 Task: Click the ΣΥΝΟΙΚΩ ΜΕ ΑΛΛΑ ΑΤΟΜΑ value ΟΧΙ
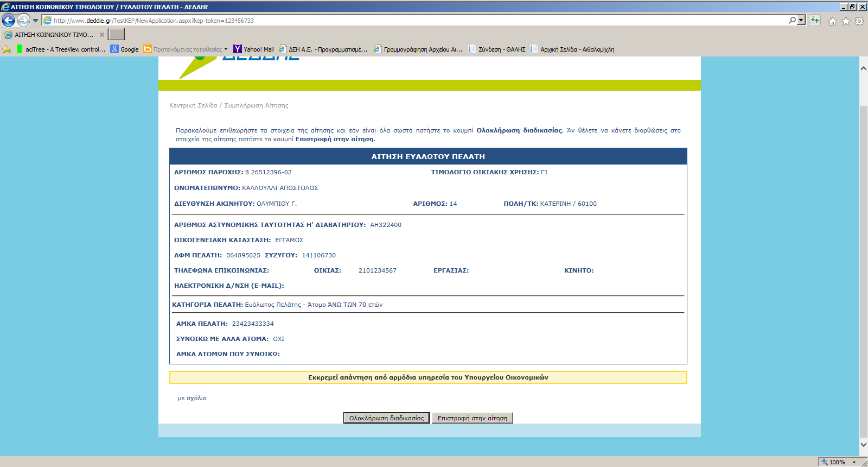point(278,339)
